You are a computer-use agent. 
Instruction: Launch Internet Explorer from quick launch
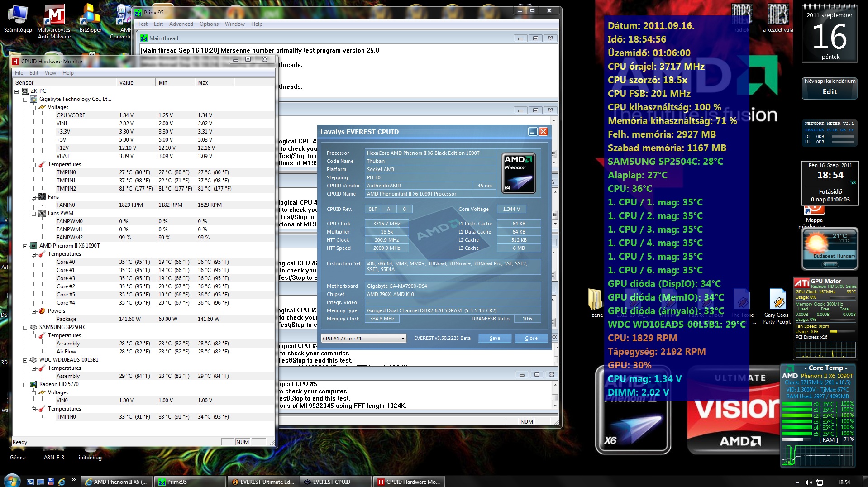pyautogui.click(x=62, y=482)
